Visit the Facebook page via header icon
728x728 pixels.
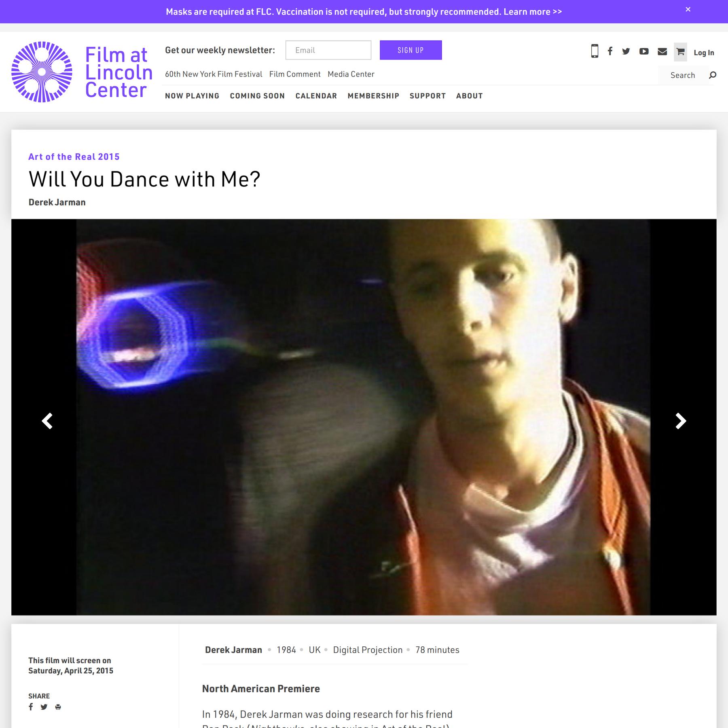610,51
